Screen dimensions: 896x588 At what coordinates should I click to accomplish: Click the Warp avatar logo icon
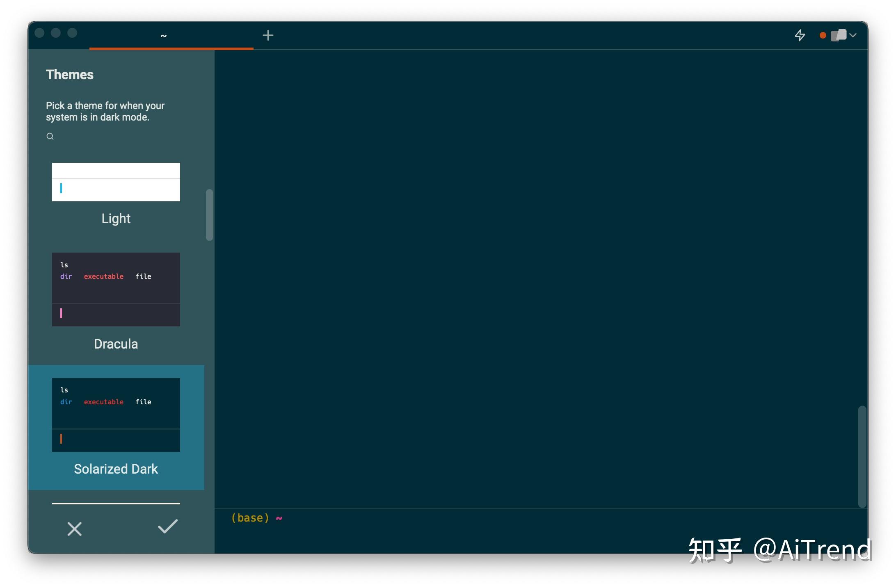(x=838, y=35)
